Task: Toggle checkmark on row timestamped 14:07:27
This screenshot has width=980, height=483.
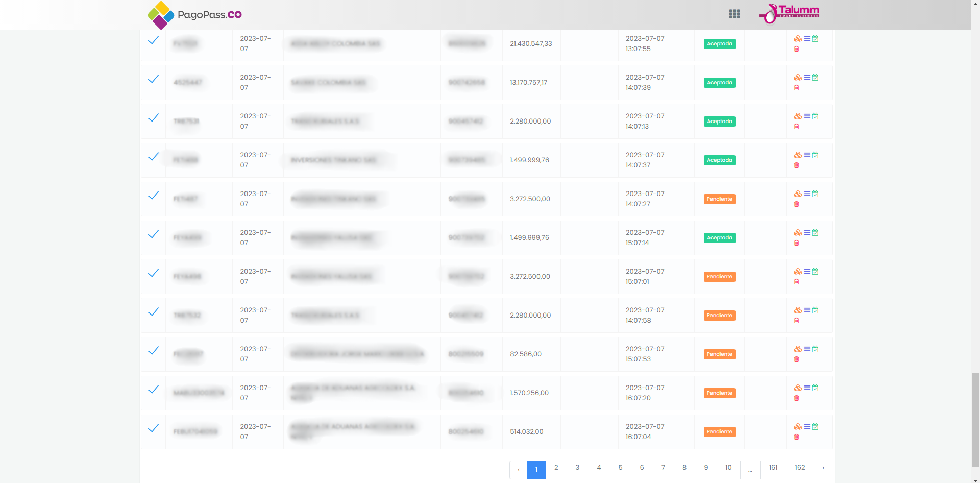Action: (x=153, y=196)
